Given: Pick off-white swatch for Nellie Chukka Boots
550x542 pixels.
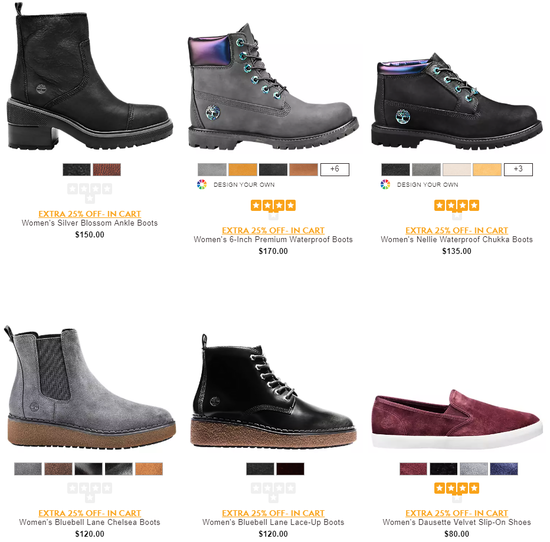Looking at the screenshot, I should pos(457,169).
